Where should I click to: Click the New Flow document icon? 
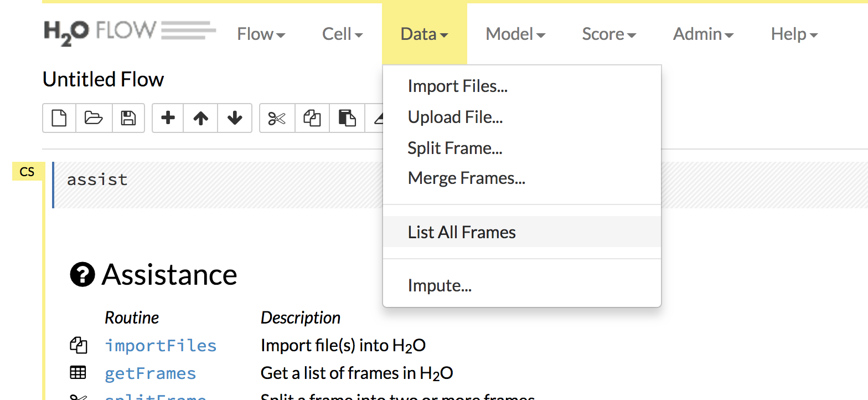[x=59, y=118]
